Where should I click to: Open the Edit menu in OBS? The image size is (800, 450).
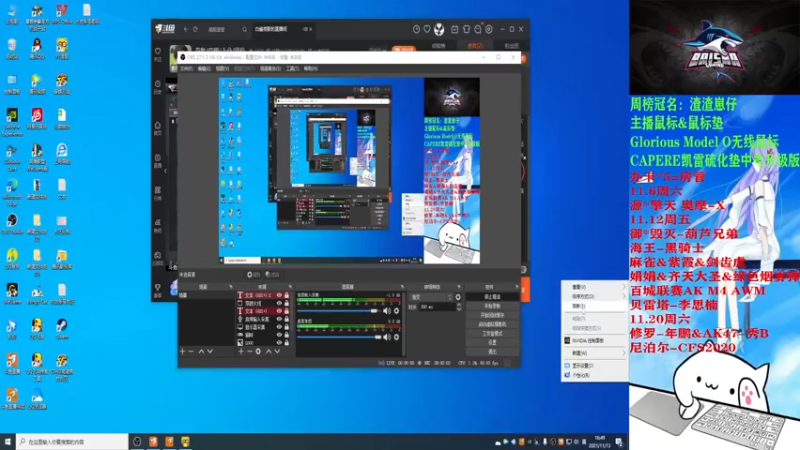pyautogui.click(x=204, y=68)
